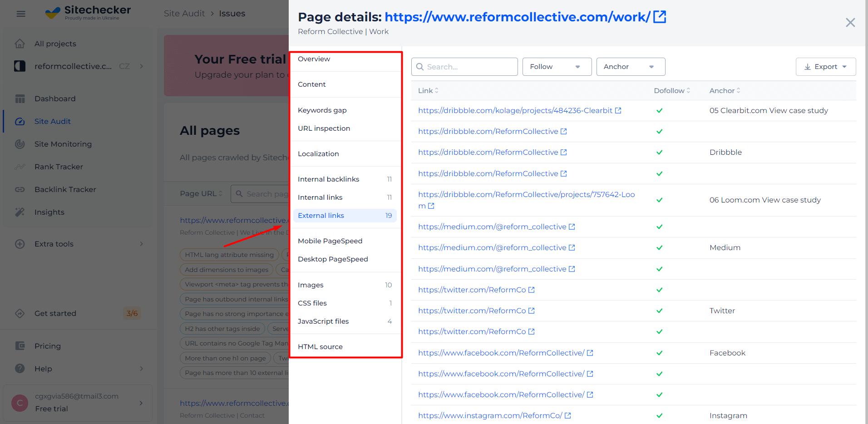Open the page details URL link
Image resolution: width=868 pixels, height=424 pixels.
pyautogui.click(x=518, y=17)
